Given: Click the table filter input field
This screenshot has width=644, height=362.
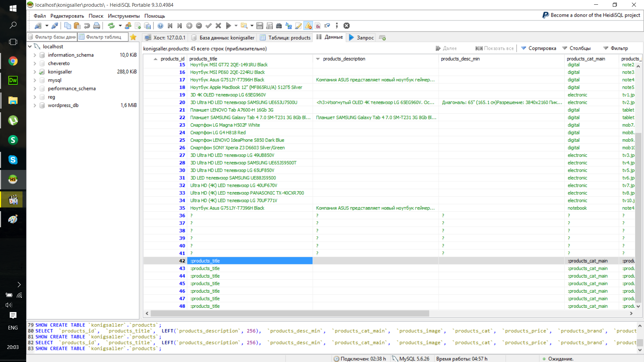Looking at the screenshot, I should point(103,37).
